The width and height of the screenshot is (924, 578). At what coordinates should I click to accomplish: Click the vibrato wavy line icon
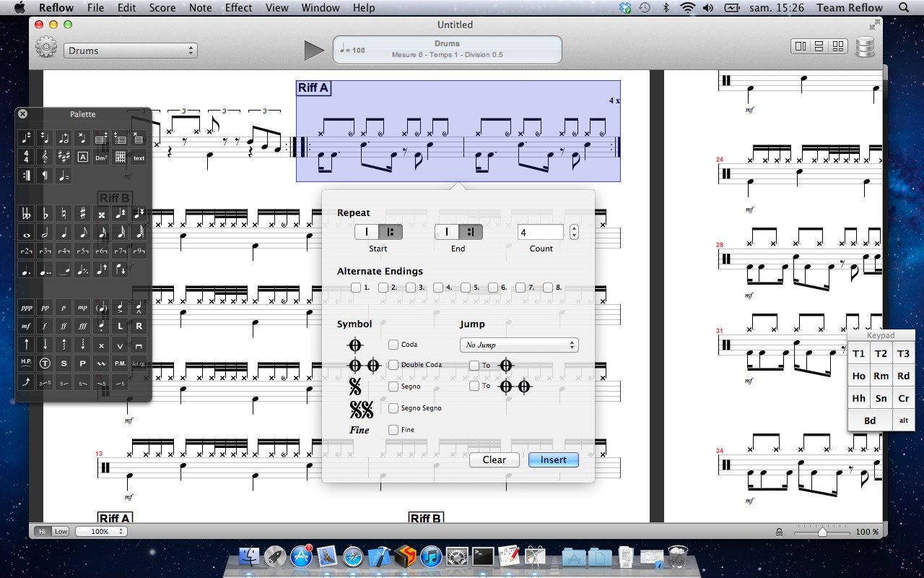pyautogui.click(x=102, y=363)
